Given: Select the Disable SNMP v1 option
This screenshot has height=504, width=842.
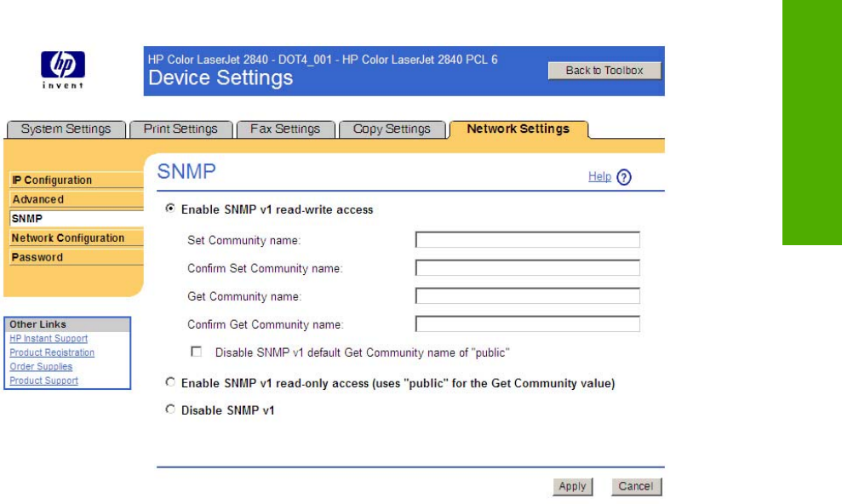Looking at the screenshot, I should (170, 409).
